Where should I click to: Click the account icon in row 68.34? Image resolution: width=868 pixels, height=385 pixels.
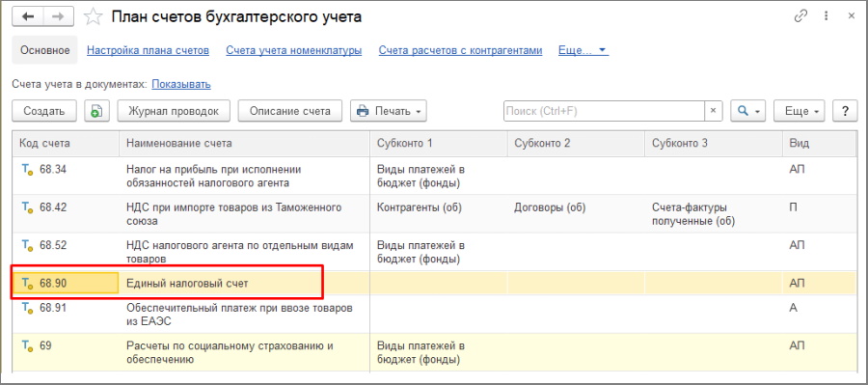[27, 170]
